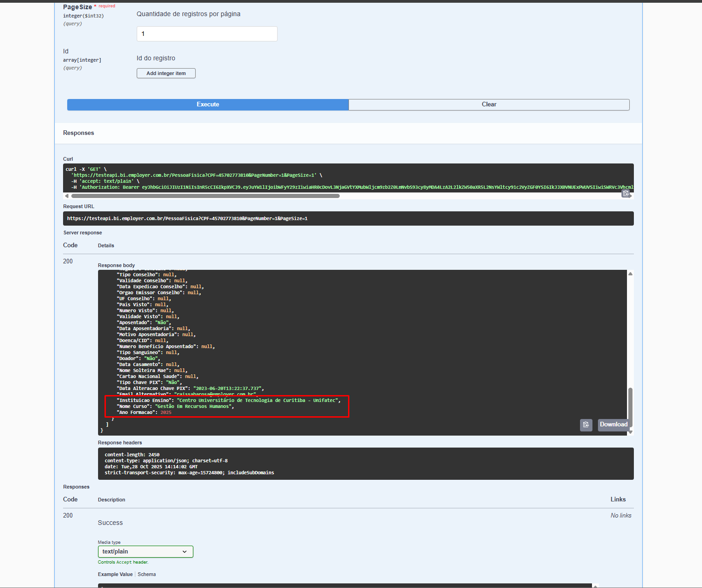This screenshot has width=702, height=588.
Task: Copy the response body to clipboard
Action: (586, 425)
